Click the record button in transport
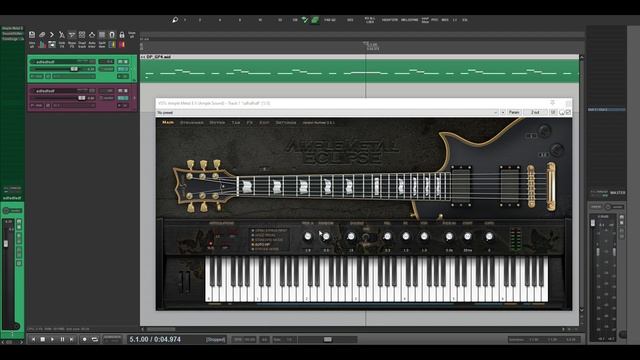640x360 pixels. tap(84, 339)
